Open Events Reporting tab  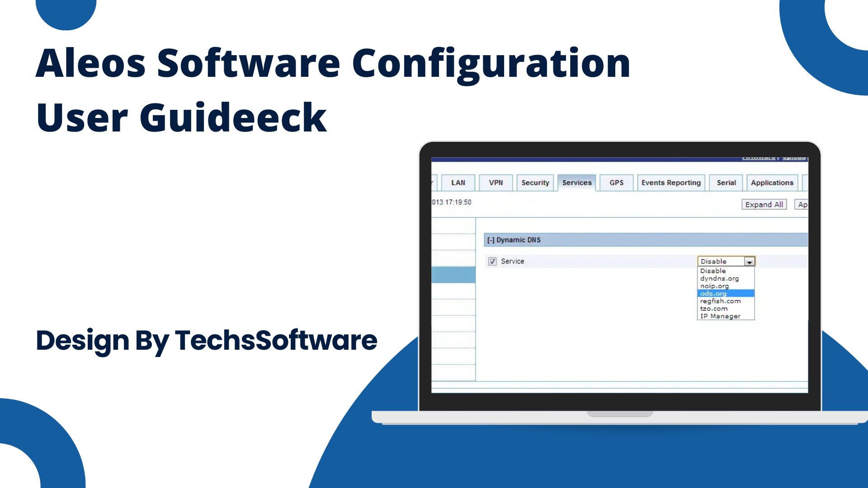pos(670,183)
